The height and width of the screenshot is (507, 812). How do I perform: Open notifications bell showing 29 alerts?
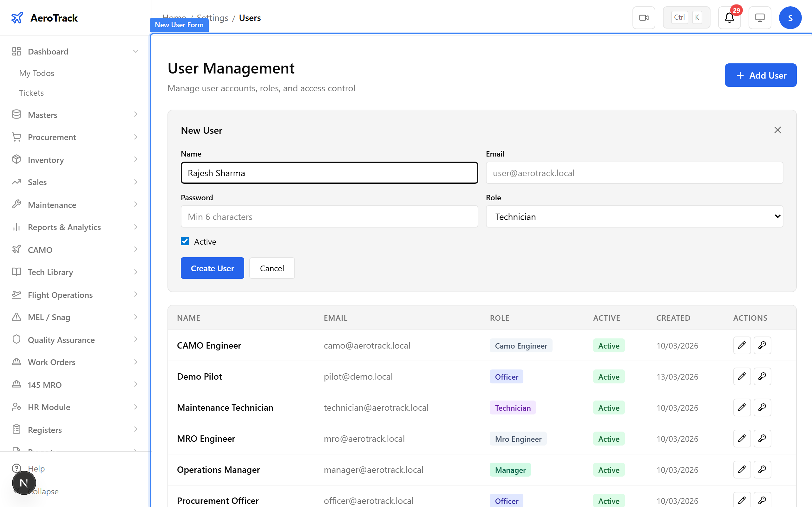[x=729, y=17]
